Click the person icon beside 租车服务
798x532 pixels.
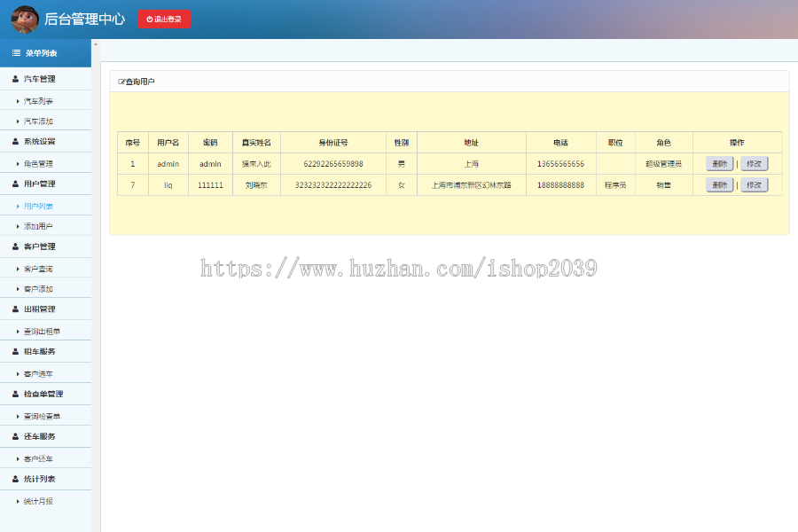point(15,351)
